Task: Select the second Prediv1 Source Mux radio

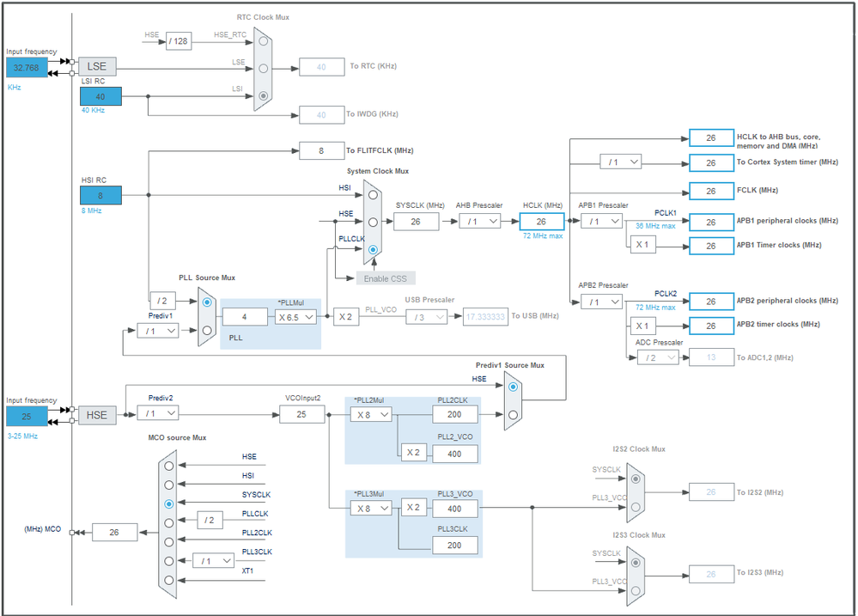Action: (x=513, y=415)
